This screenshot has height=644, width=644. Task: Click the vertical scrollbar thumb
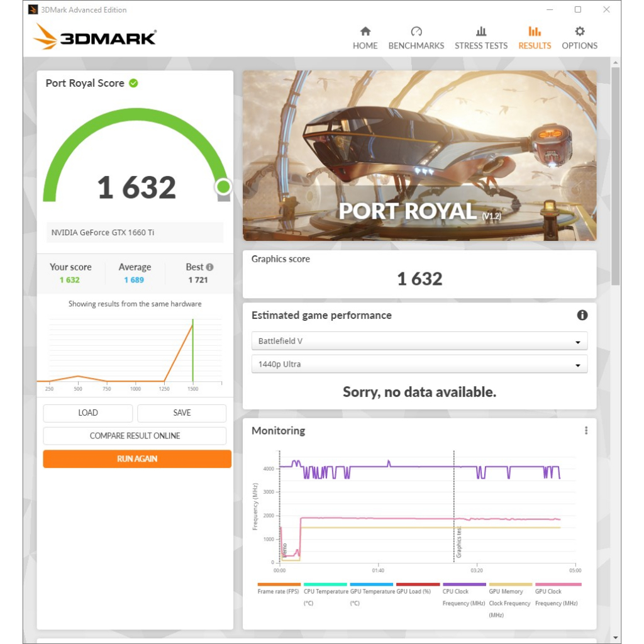tap(615, 177)
